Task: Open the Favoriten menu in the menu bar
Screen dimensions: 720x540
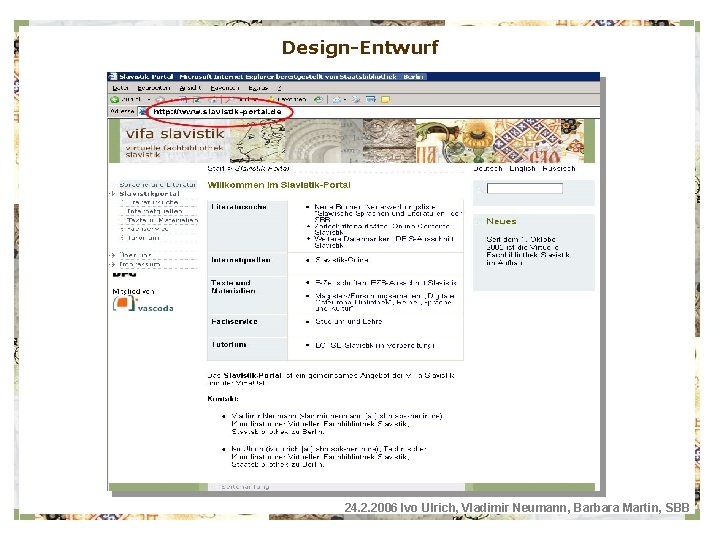Action: click(x=225, y=88)
